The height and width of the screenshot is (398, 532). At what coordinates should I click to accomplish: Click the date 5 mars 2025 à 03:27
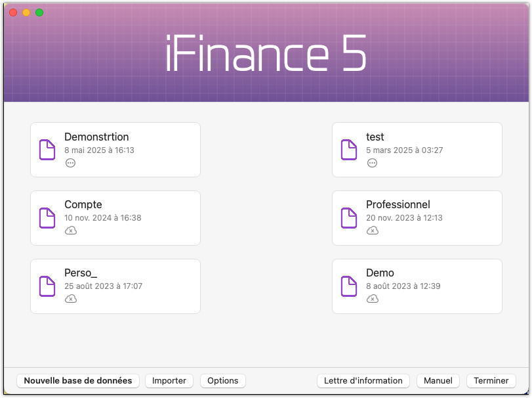405,150
